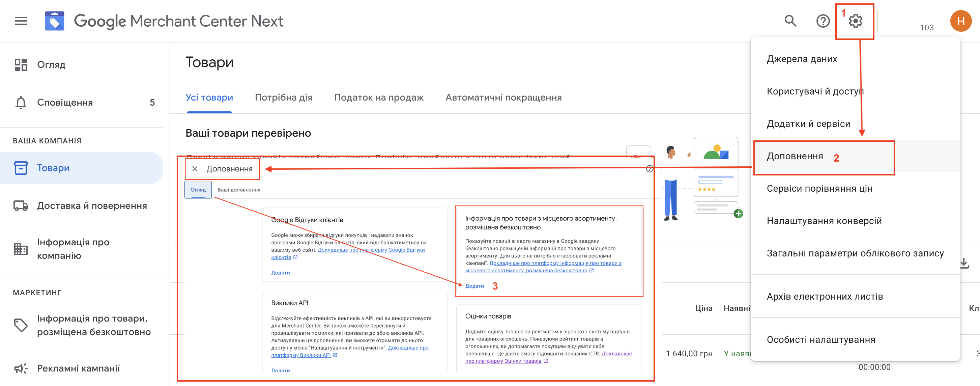The image size is (980, 386).
Task: Open Товари in the left sidebar
Action: point(81,168)
